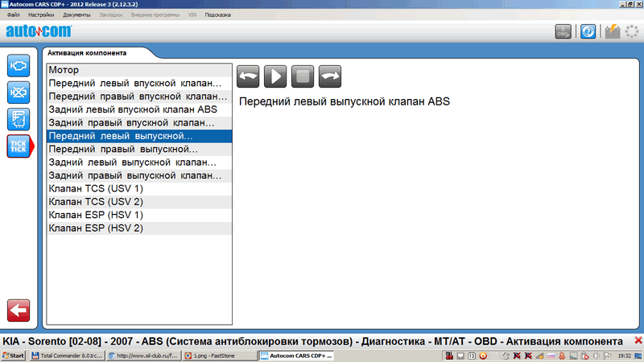Click the volume speaker tray icon
The height and width of the screenshot is (362, 644).
tap(596, 356)
